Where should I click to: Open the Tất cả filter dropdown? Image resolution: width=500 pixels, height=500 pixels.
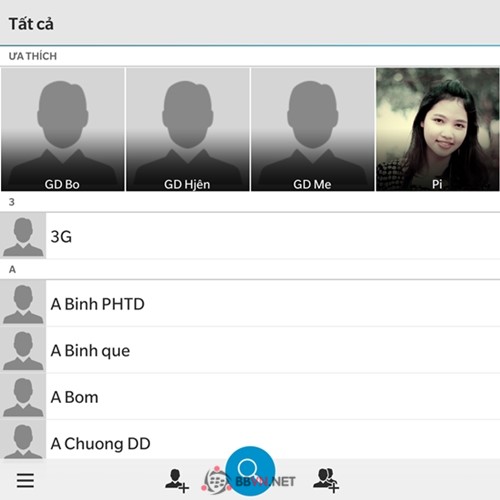(31, 24)
